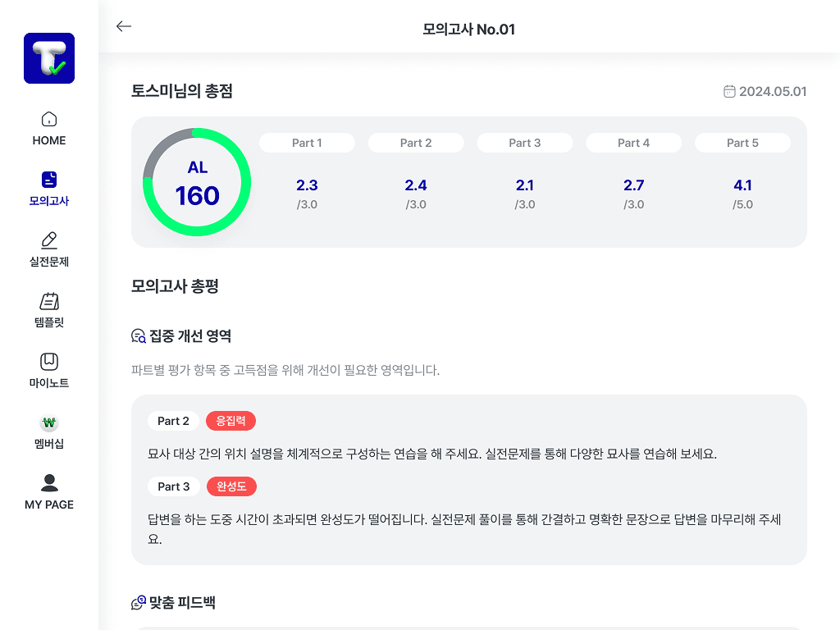Click the 집중 개선 영역 magnifier icon
Viewport: 840px width, 630px height.
(x=139, y=336)
